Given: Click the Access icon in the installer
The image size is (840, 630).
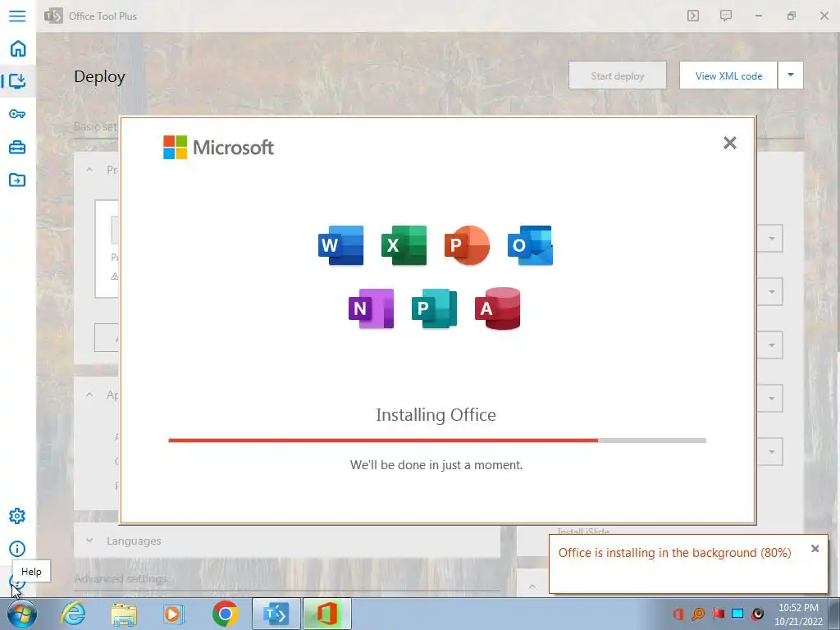Looking at the screenshot, I should coord(498,308).
